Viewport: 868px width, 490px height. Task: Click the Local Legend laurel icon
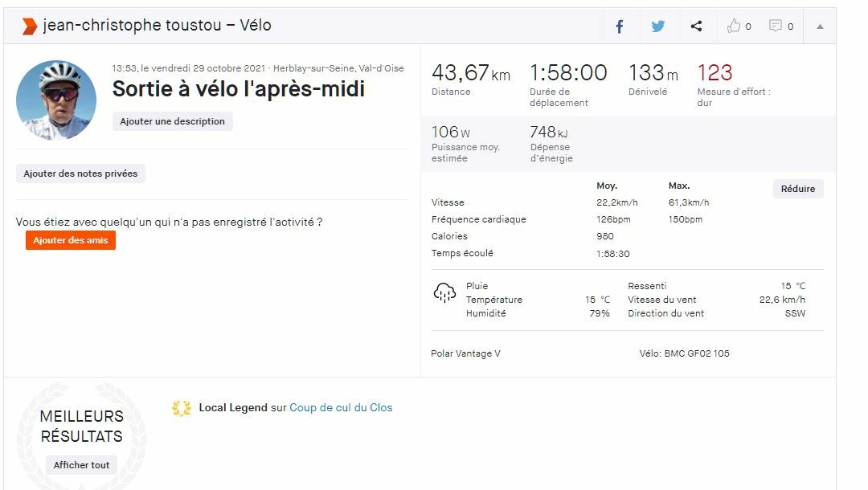(x=182, y=408)
